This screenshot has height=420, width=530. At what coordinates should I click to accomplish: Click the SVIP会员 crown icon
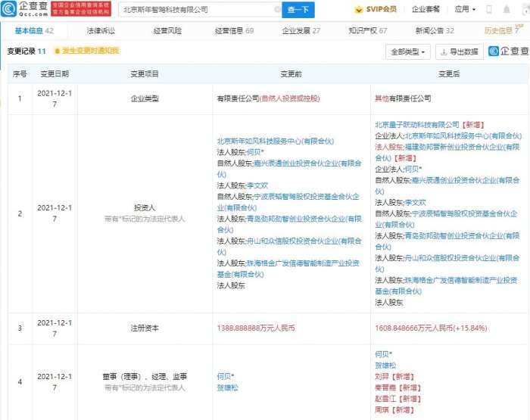359,10
